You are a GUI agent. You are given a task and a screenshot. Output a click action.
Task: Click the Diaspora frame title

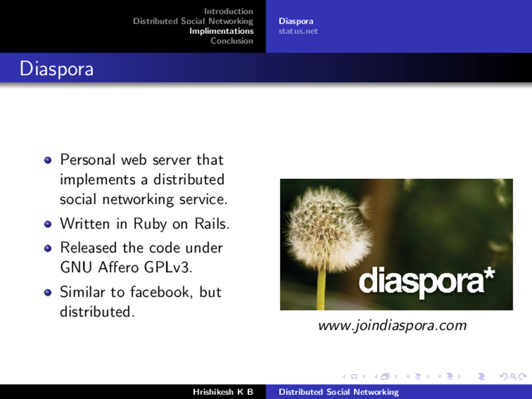tap(56, 69)
